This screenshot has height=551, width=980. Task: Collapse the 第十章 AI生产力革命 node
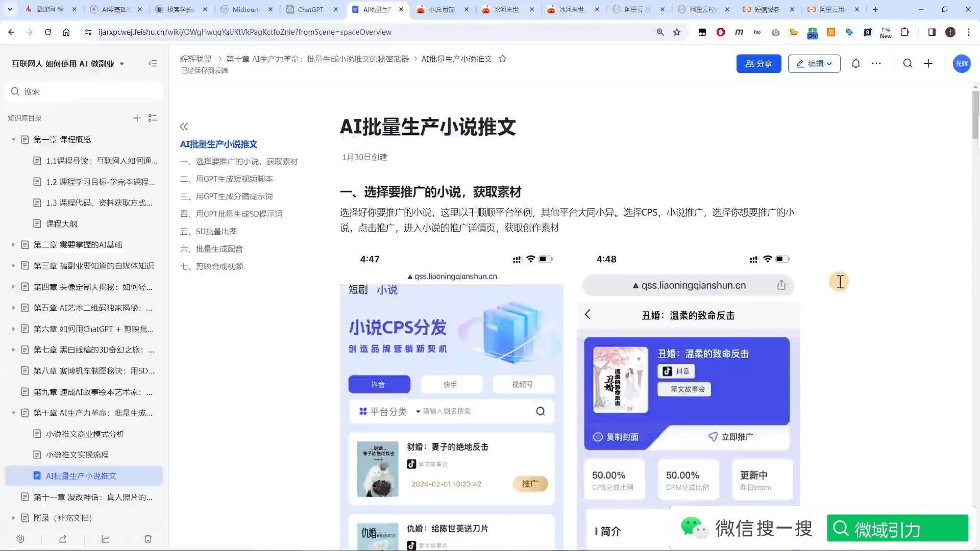pyautogui.click(x=14, y=413)
